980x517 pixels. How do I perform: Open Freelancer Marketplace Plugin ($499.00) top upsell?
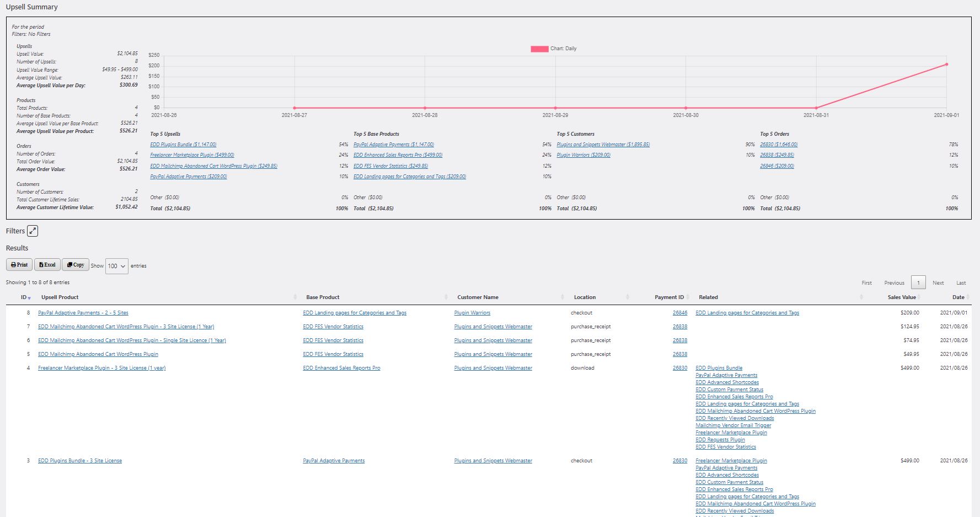coord(192,155)
